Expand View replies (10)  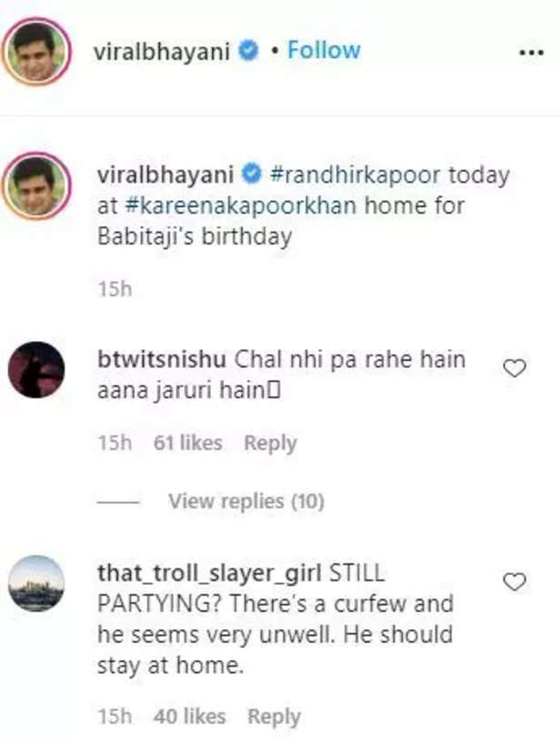pyautogui.click(x=245, y=501)
